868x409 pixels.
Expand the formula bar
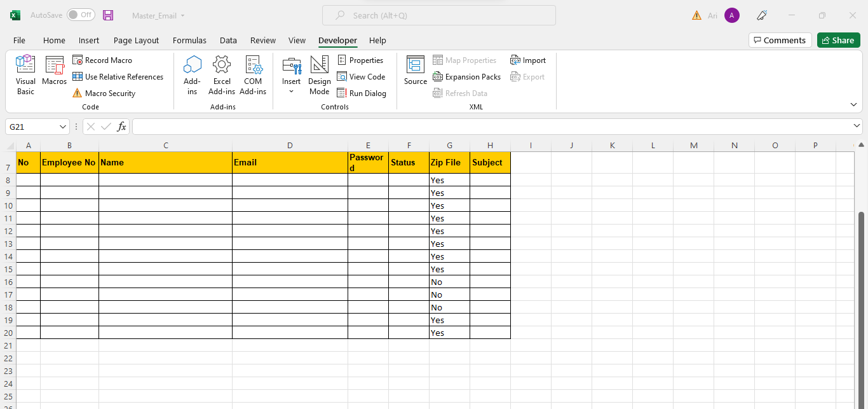point(857,127)
